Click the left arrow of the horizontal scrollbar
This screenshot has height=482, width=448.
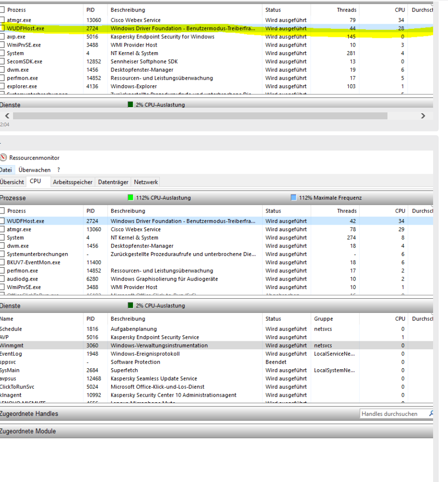(x=7, y=116)
